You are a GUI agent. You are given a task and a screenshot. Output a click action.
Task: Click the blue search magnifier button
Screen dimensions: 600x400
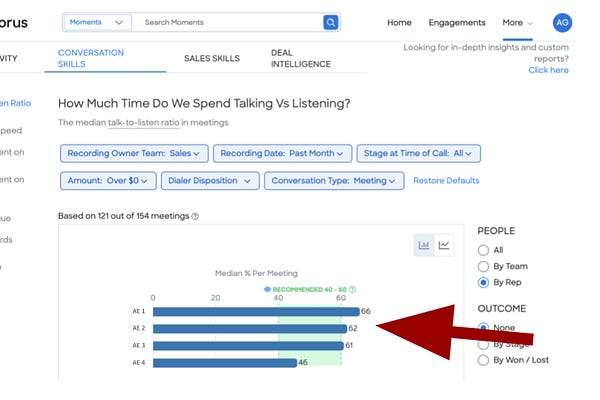331,22
